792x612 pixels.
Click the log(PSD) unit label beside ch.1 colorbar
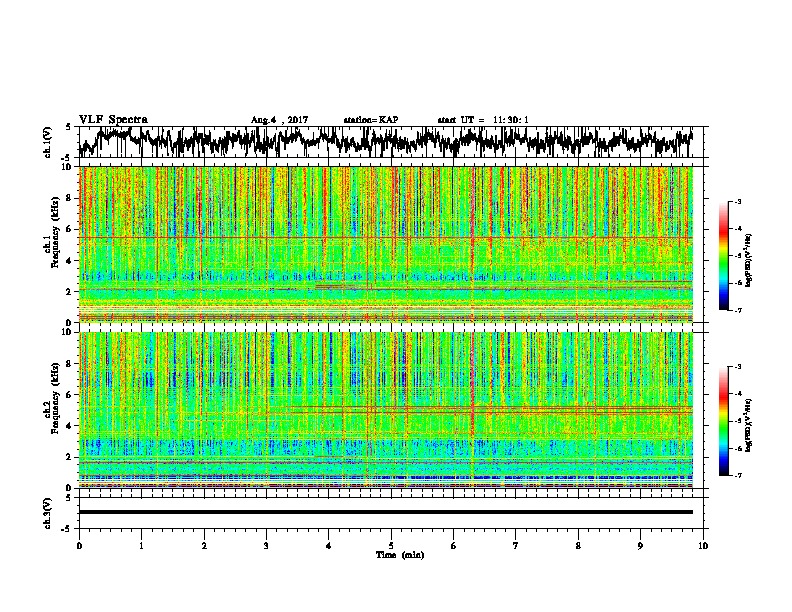coord(748,260)
